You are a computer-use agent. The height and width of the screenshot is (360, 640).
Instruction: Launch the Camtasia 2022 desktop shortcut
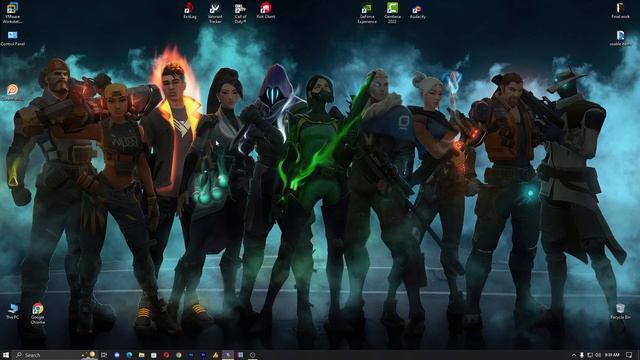[392, 13]
